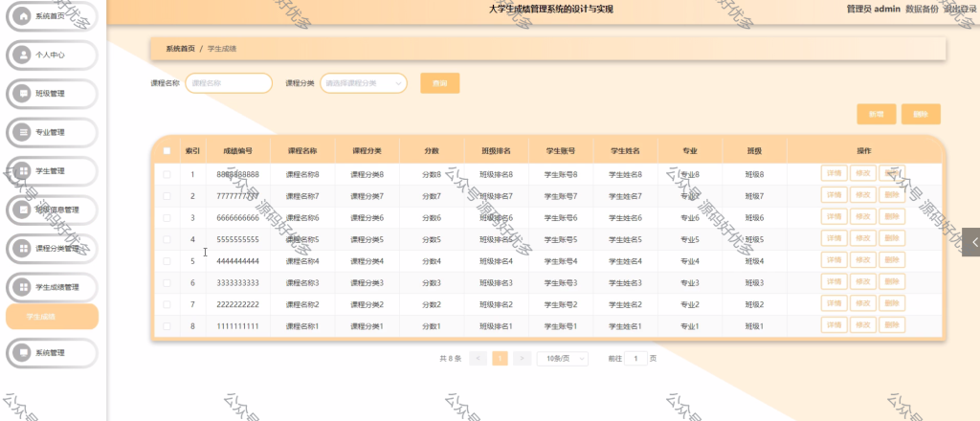Click 修改 for row 1111111111
Screen dimensions: 980x421
pos(862,324)
